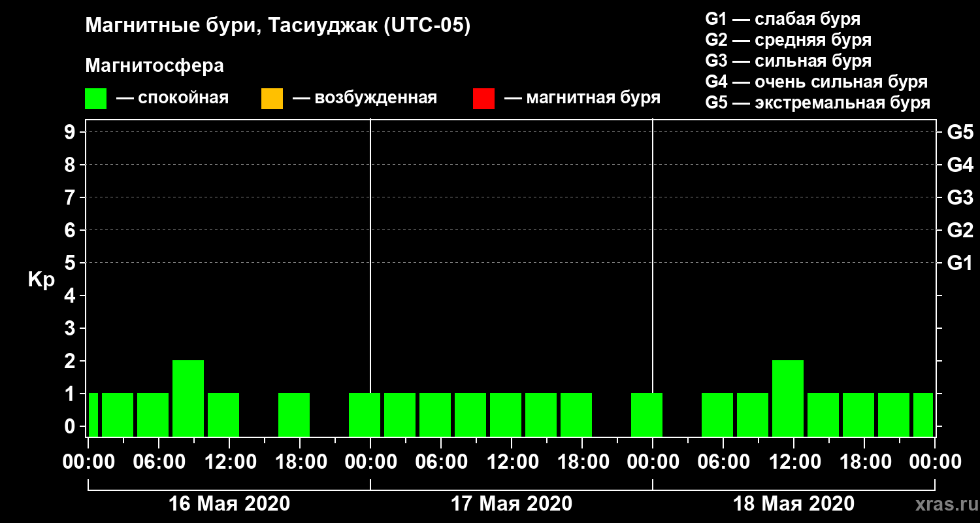Click the '— магнитная буря' legend label

[x=583, y=98]
